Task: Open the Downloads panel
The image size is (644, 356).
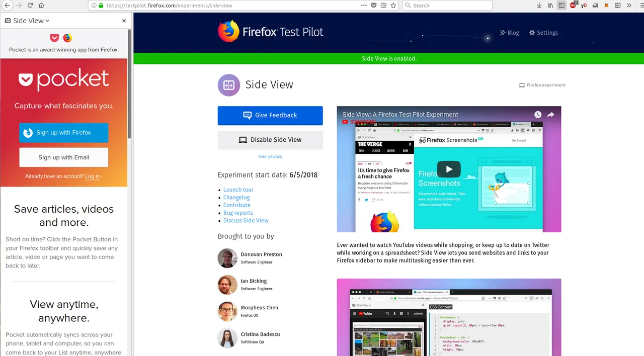Action: 539,6
